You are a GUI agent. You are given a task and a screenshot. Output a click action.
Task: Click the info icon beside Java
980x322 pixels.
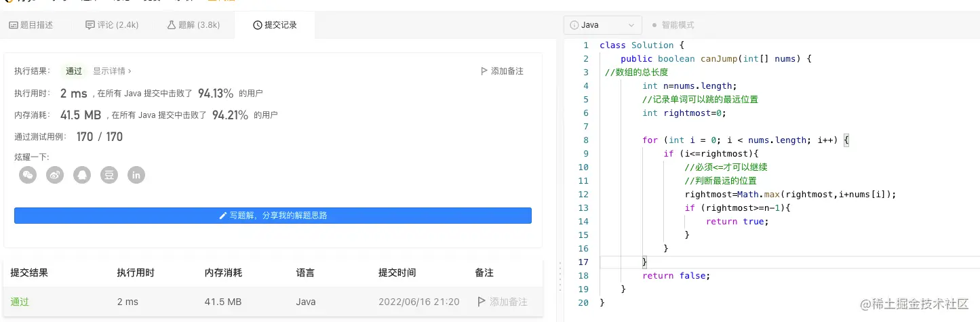574,25
